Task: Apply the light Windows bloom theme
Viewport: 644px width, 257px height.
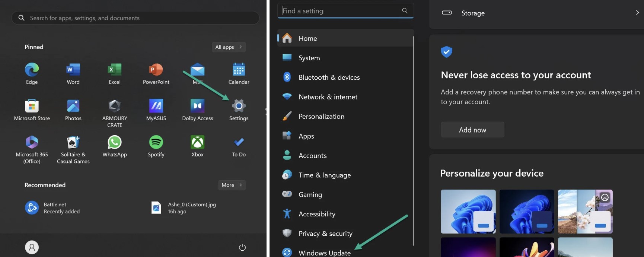Action: (x=468, y=212)
